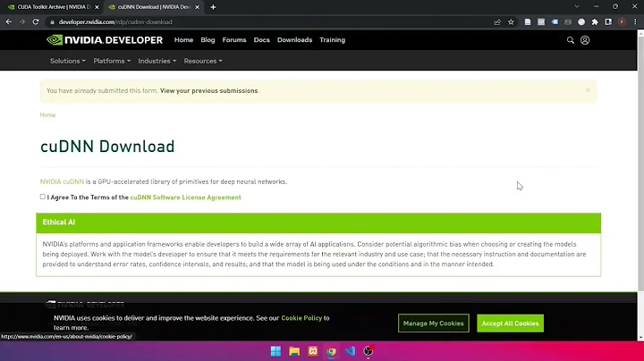Viewport: 644px width, 361px height.
Task: Open the four-squares grid extension icon
Action: click(x=568, y=22)
